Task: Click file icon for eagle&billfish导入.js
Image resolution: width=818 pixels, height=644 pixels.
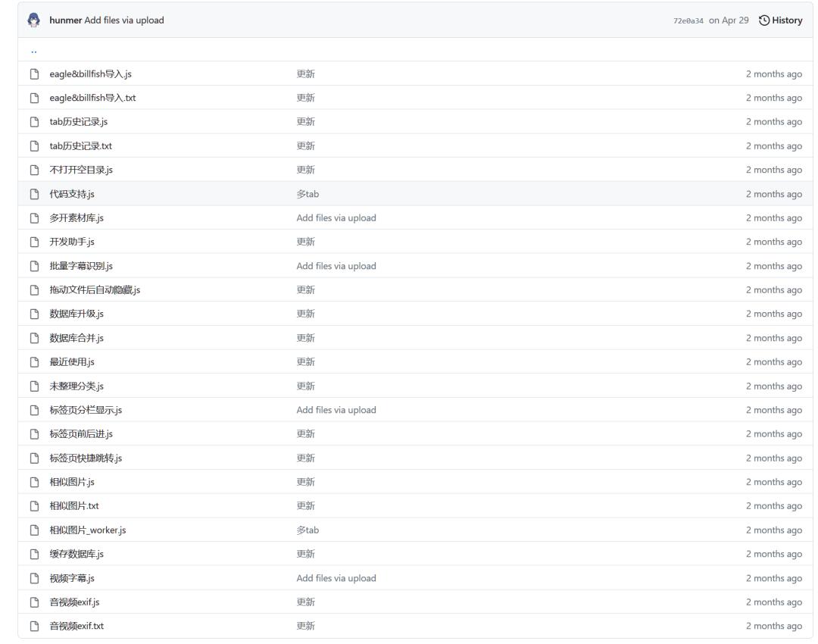Action: [34, 74]
